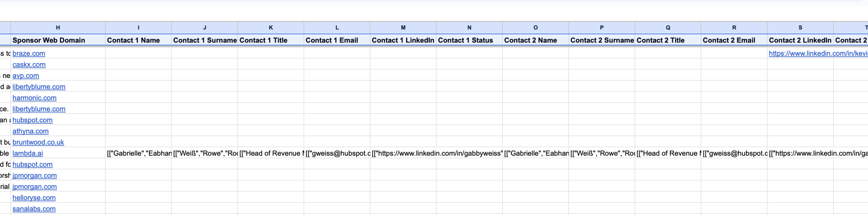Open hubspot.com link below lambda.ai

[x=32, y=164]
